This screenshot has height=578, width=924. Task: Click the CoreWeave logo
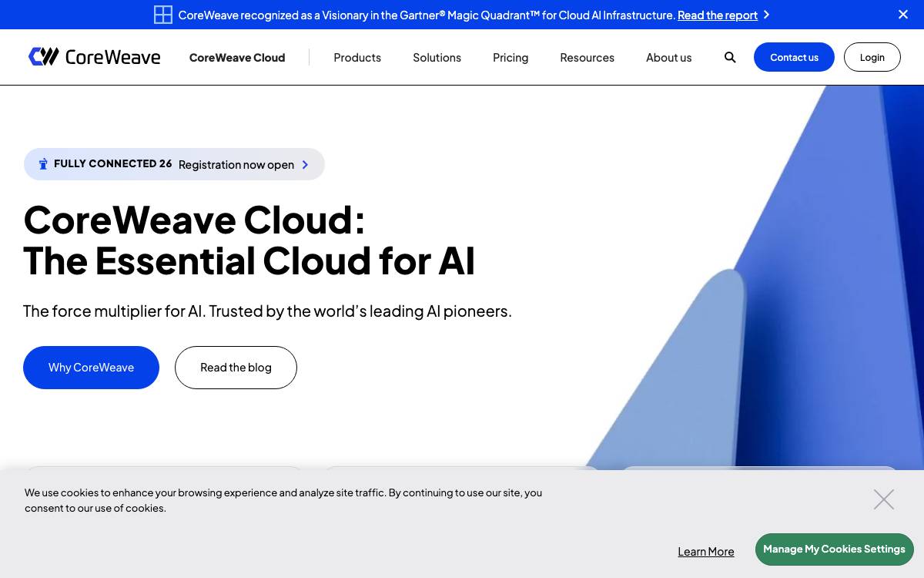click(95, 57)
